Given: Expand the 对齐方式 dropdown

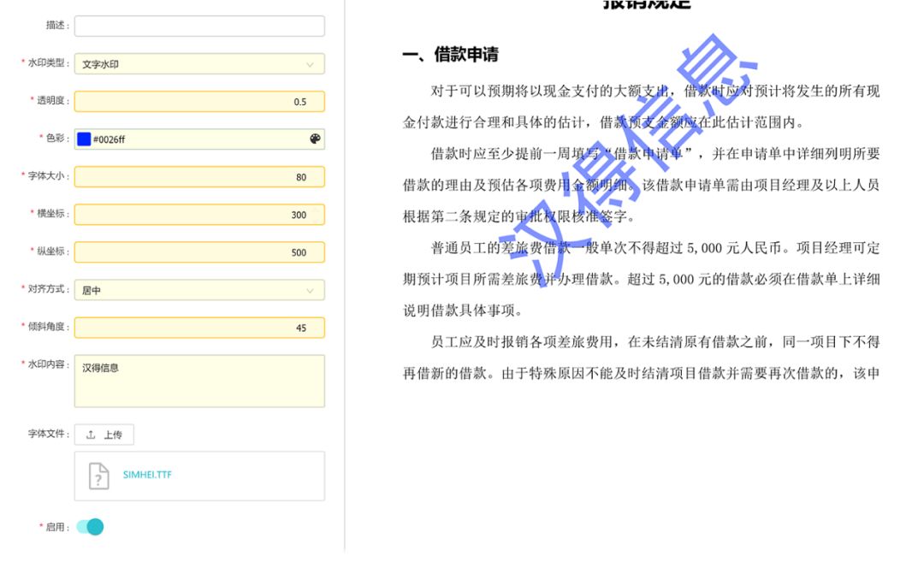Looking at the screenshot, I should point(198,290).
